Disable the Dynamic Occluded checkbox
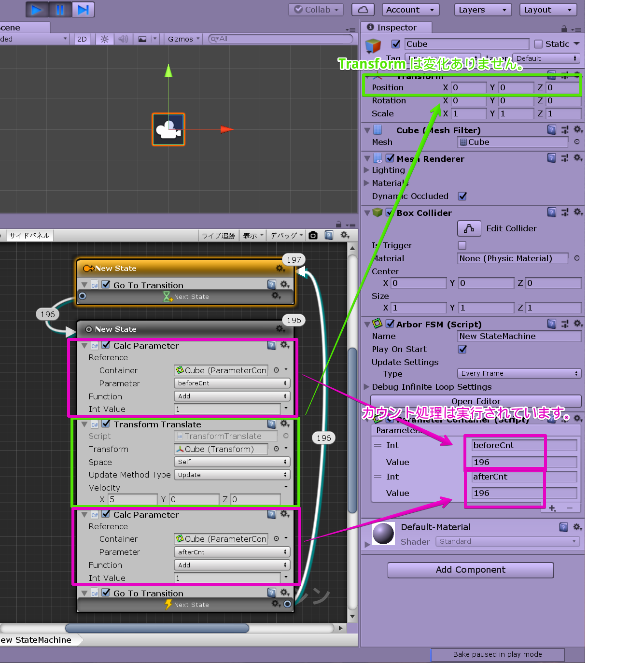 click(462, 196)
